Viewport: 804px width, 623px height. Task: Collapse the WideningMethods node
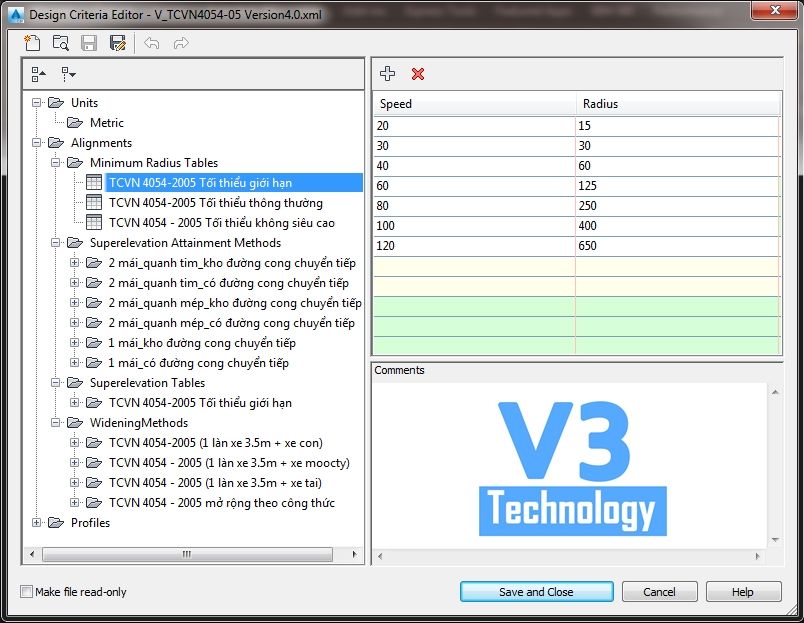point(55,423)
